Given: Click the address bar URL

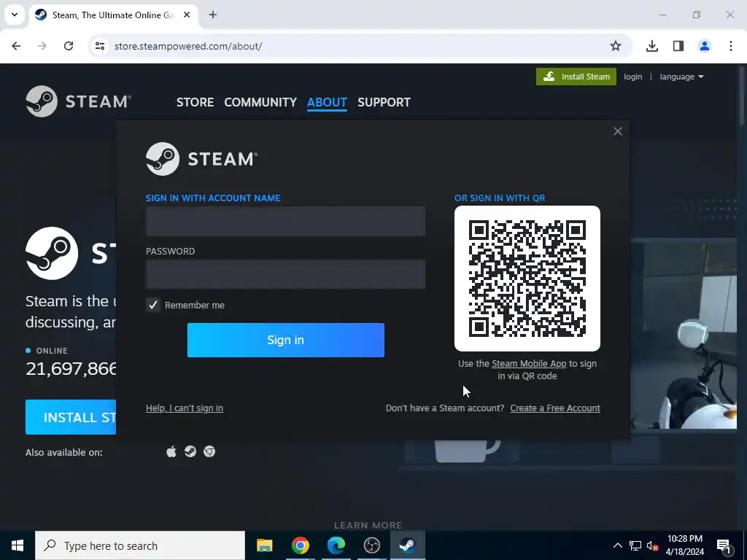Looking at the screenshot, I should [x=188, y=46].
